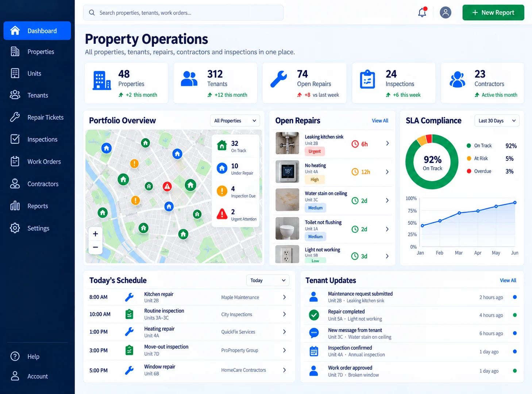Click the search magnifier icon
Image resolution: width=532 pixels, height=394 pixels.
tap(92, 13)
